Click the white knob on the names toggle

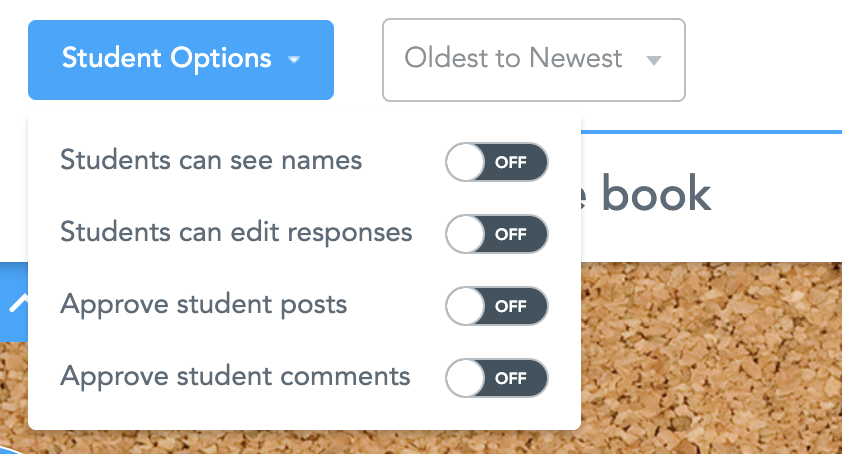pyautogui.click(x=465, y=162)
